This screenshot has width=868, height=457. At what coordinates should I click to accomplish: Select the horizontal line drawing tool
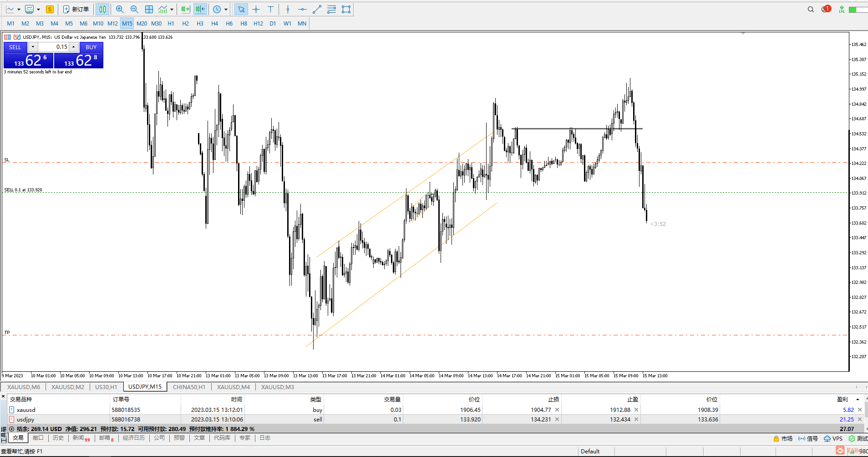coord(302,9)
